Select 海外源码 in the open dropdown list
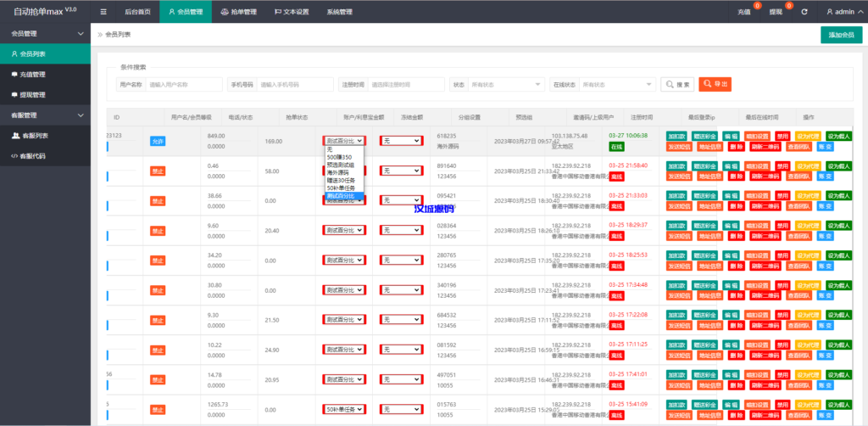This screenshot has width=868, height=426. pyautogui.click(x=339, y=172)
